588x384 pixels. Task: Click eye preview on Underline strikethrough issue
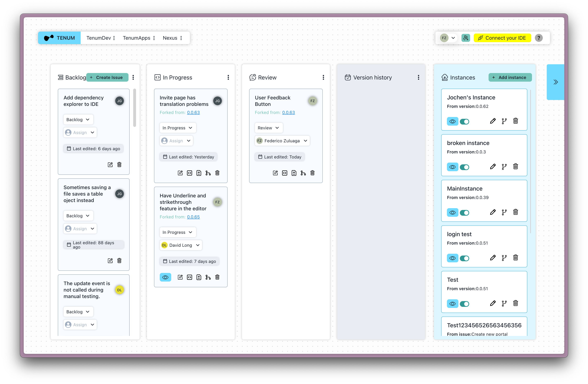tap(165, 277)
